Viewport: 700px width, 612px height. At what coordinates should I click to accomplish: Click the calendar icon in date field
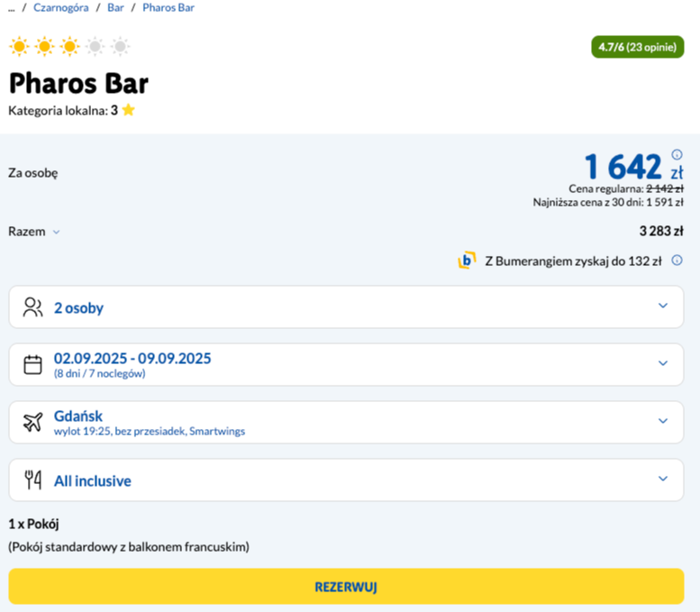pos(32,364)
